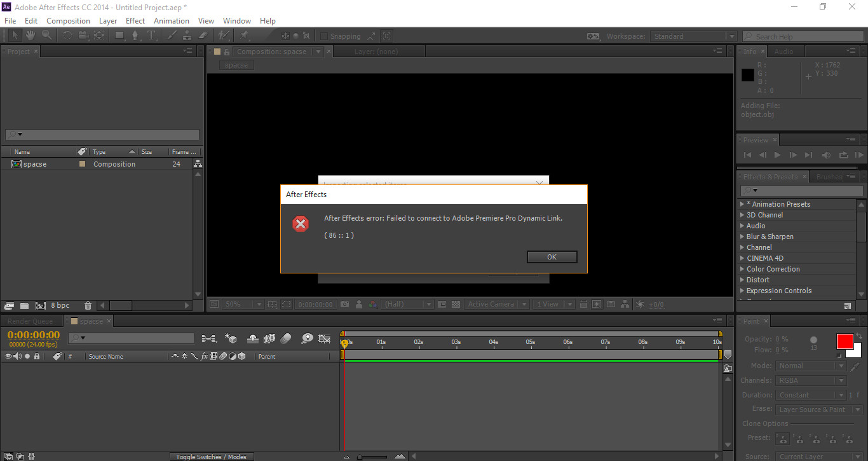This screenshot has height=461, width=868.
Task: Expand the Animation Presets folder
Action: (x=742, y=204)
